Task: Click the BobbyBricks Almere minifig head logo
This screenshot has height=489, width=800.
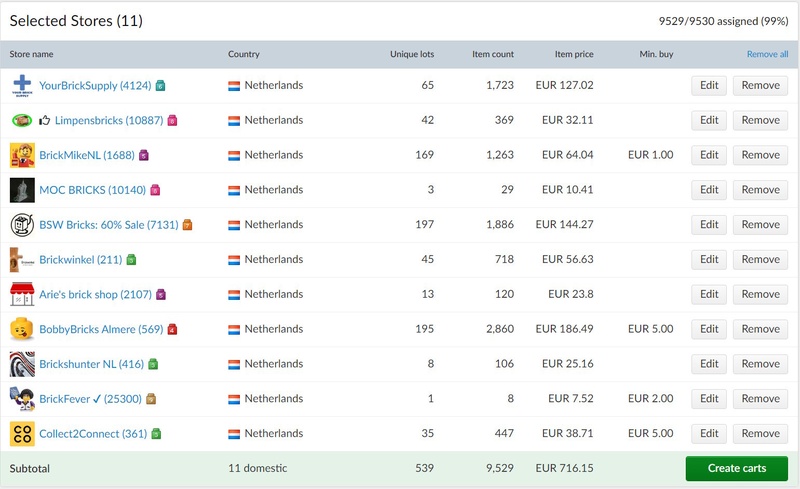Action: [x=22, y=329]
